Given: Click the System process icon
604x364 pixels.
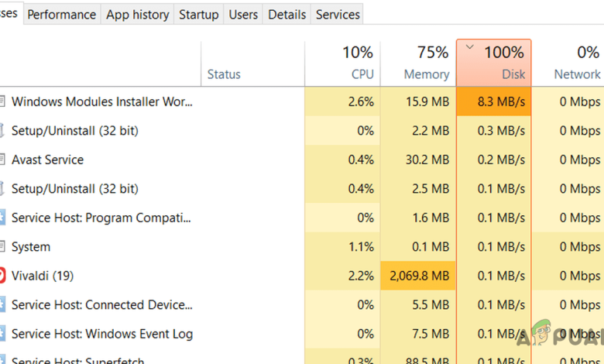Looking at the screenshot, I should [x=2, y=247].
